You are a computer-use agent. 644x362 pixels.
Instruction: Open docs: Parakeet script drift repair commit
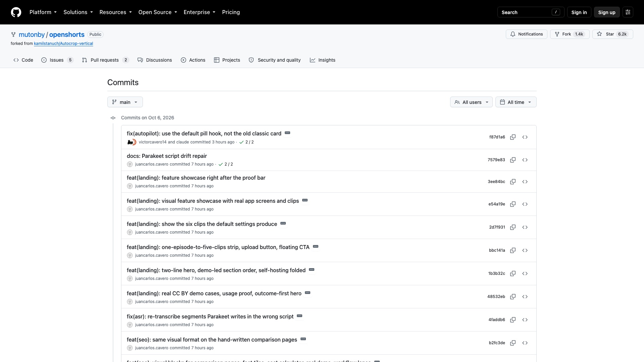pyautogui.click(x=167, y=156)
